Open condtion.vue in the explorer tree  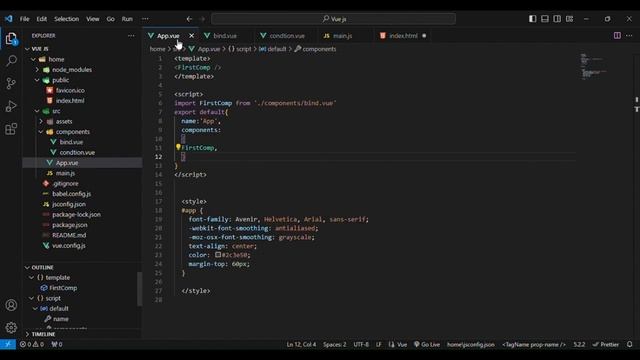click(x=77, y=152)
